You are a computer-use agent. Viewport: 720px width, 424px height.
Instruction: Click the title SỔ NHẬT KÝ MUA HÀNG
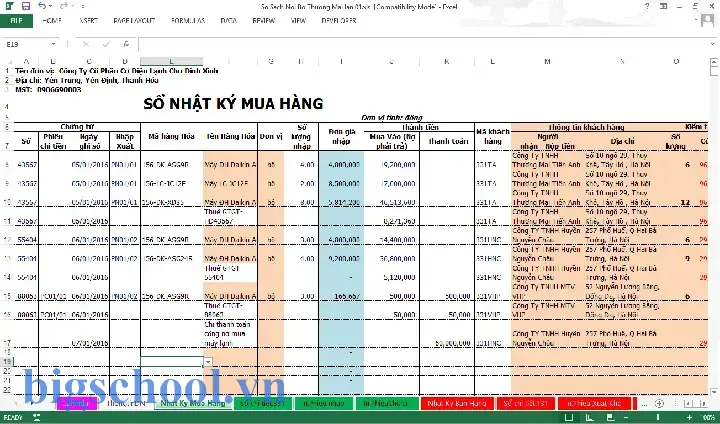(x=233, y=103)
